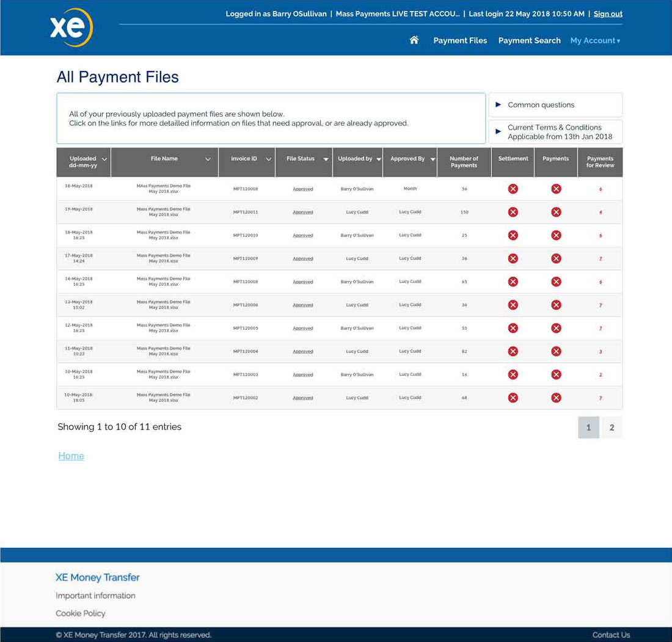Image resolution: width=672 pixels, height=642 pixels.
Task: Click Payments red X icon for invoice MPT120006
Action: 556,305
